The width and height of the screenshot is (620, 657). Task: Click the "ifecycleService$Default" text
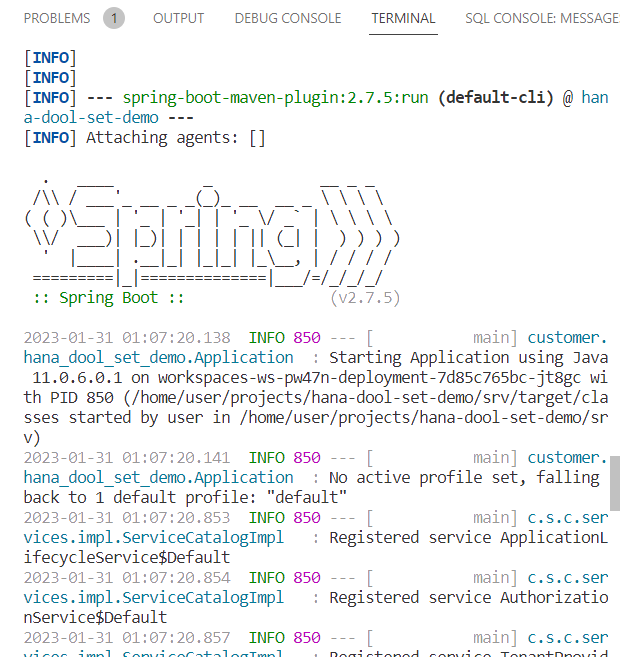(127, 558)
